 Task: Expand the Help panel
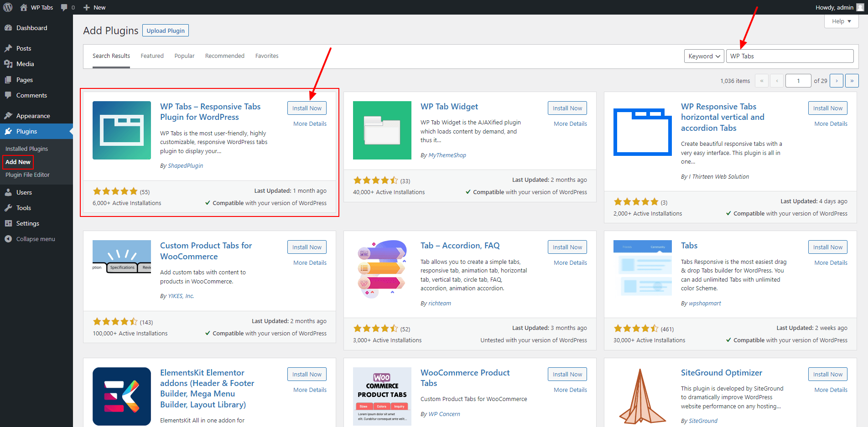[x=842, y=21]
